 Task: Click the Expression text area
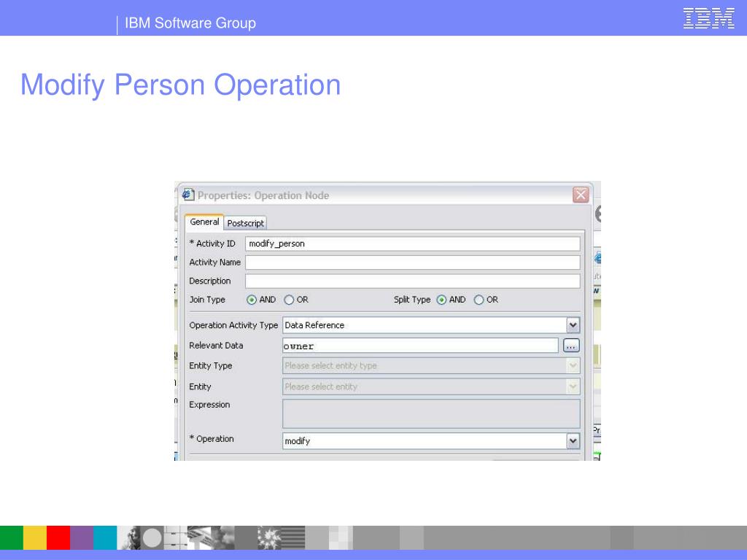pos(431,414)
